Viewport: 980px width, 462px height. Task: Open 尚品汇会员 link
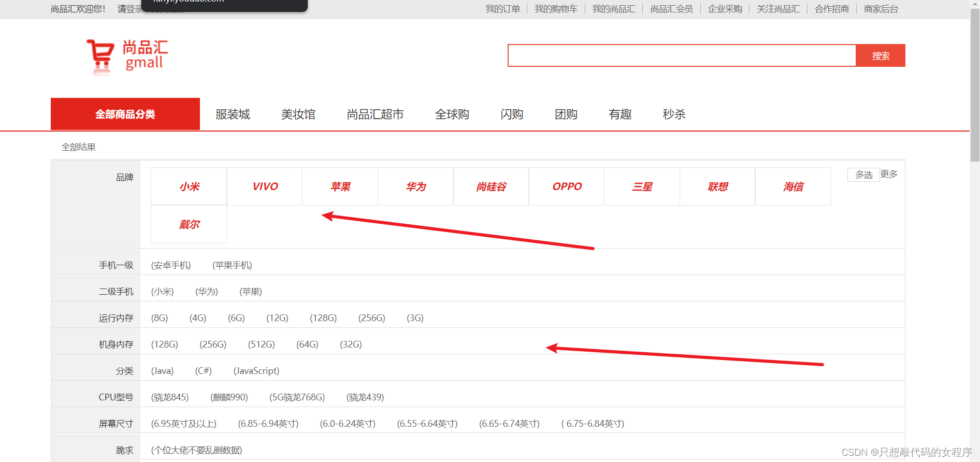click(x=672, y=9)
